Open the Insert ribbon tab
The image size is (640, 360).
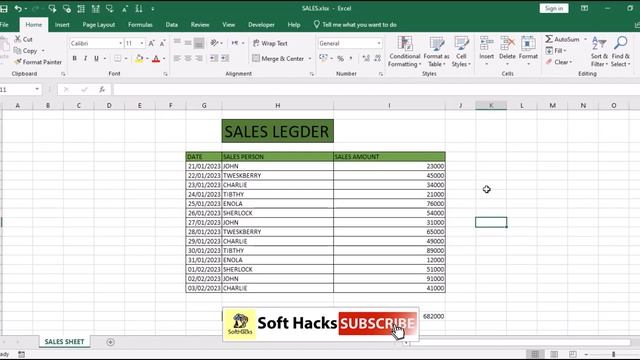point(62,24)
